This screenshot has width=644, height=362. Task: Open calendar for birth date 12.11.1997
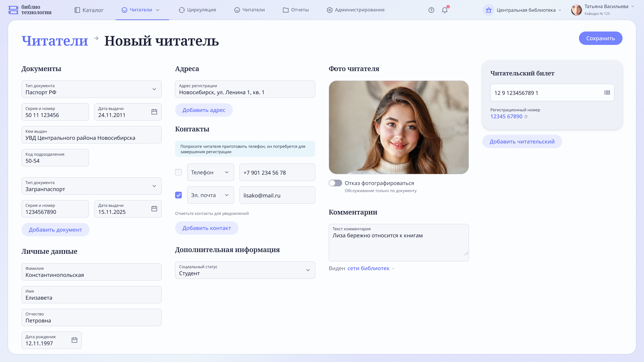pyautogui.click(x=74, y=340)
